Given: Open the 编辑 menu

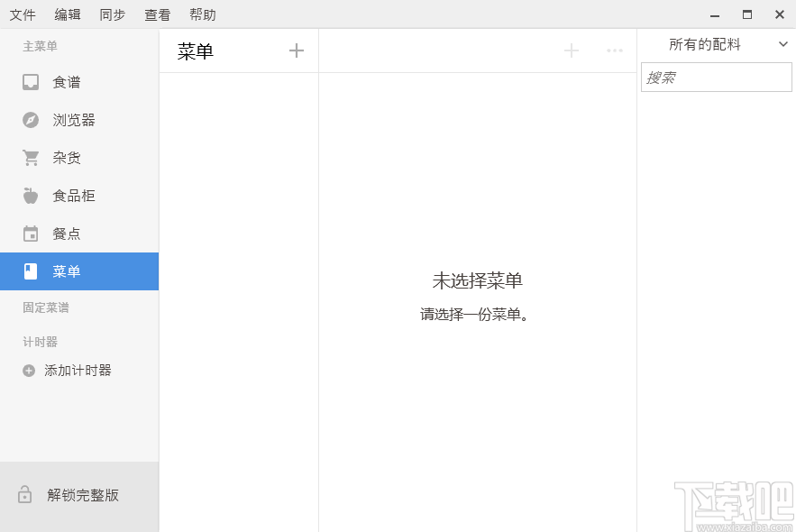Looking at the screenshot, I should tap(68, 14).
